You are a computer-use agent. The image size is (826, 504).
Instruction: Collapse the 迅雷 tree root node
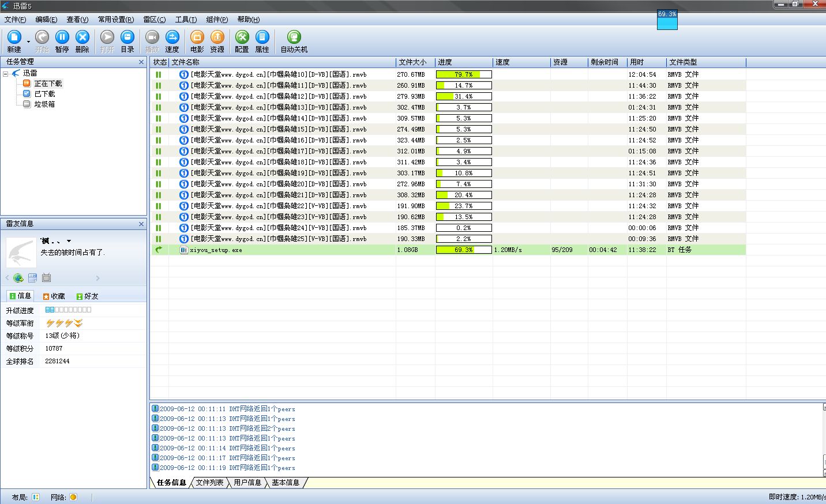6,73
